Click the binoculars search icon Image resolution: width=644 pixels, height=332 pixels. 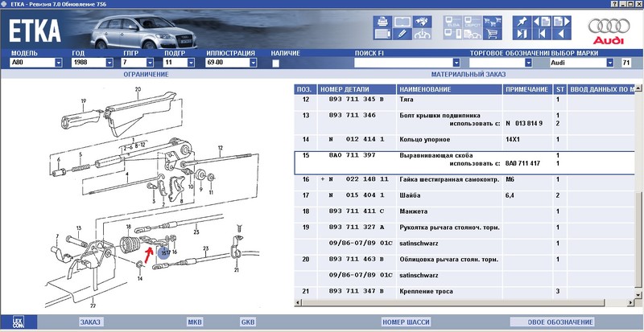pyautogui.click(x=422, y=22)
